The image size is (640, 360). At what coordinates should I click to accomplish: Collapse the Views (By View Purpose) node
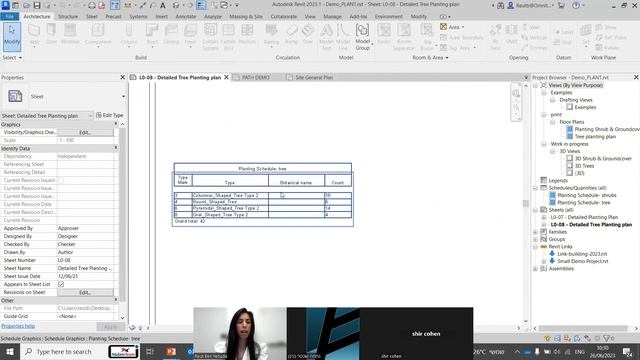click(536, 85)
